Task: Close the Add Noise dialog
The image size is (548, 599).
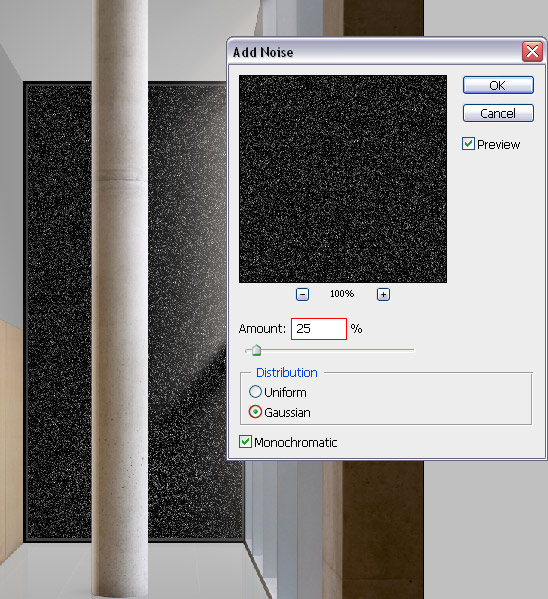Action: pos(532,52)
